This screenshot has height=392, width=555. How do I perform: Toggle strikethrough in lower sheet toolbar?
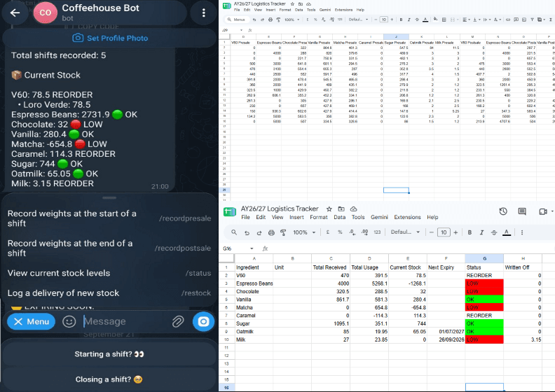click(x=494, y=232)
